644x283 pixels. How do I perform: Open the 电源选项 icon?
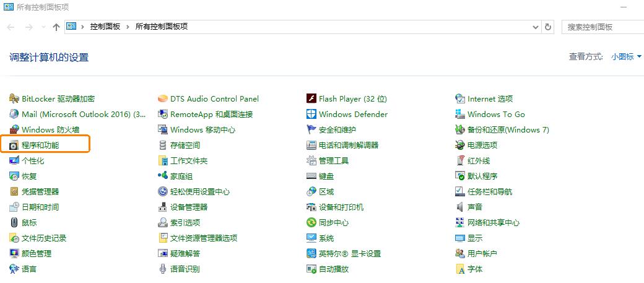pos(460,146)
